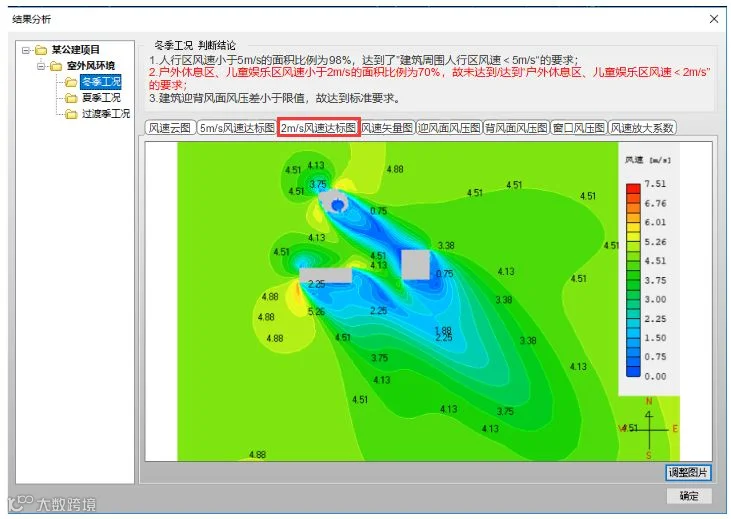
Task: Click the 过渡季工况 folder icon
Action: pos(71,114)
